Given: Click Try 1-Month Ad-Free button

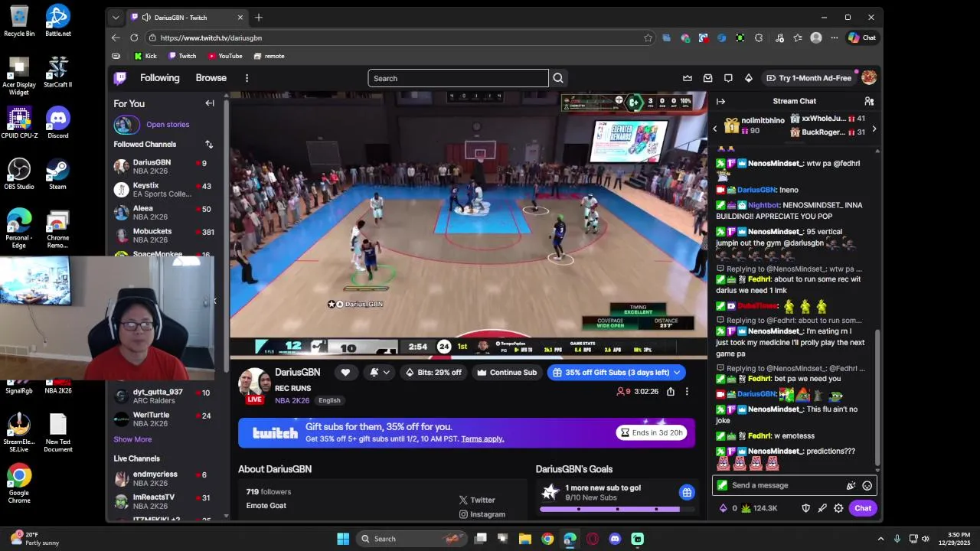Looking at the screenshot, I should pyautogui.click(x=809, y=78).
